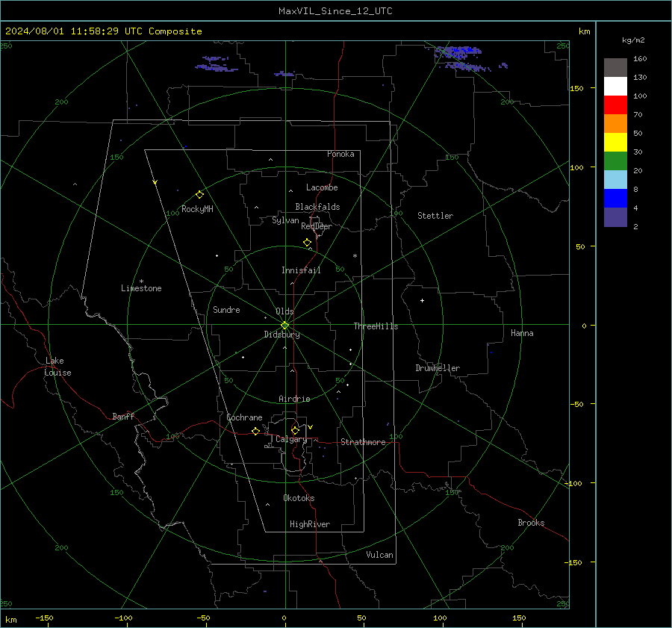Click the Banff label
This screenshot has width=672, height=628.
[x=123, y=416]
